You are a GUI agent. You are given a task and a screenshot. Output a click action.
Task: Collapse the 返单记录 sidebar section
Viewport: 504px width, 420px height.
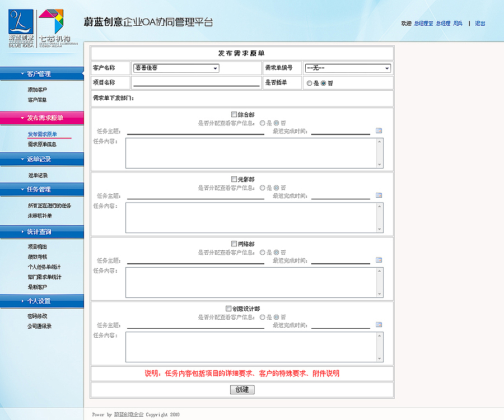point(42,159)
